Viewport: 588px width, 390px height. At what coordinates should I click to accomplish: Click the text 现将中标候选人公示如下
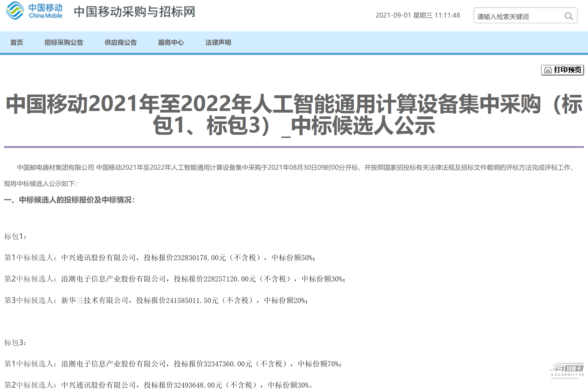(x=40, y=184)
